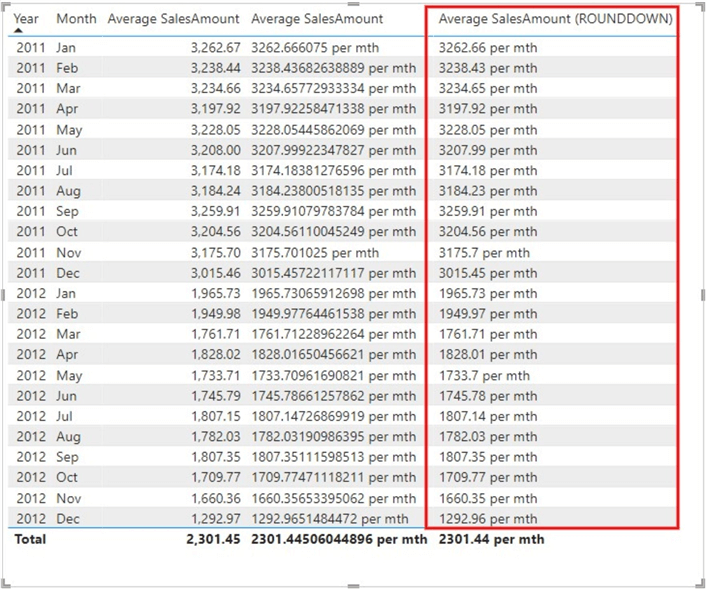This screenshot has width=707, height=590.
Task: Click the Total row label
Action: pyautogui.click(x=30, y=539)
